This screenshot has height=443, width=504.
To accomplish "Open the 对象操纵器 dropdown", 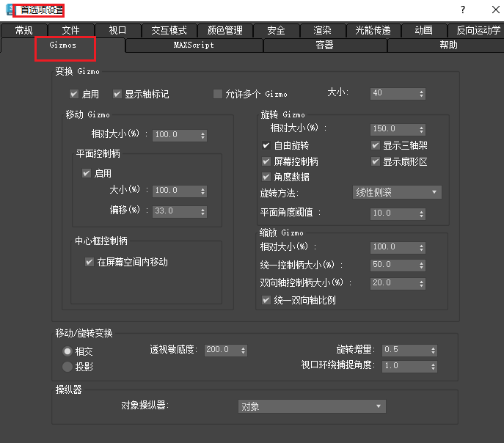I will tap(312, 407).
